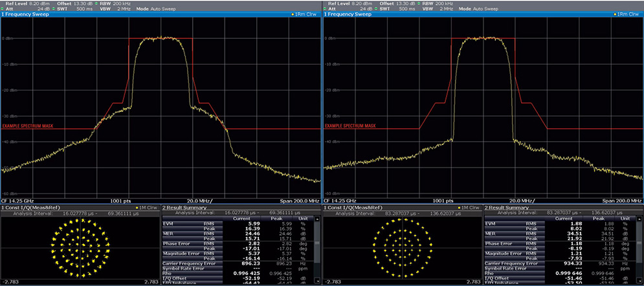Select left 1 Const I/Q(Meas&Ref) window title
Screen dimensions: 644x286
click(31, 206)
